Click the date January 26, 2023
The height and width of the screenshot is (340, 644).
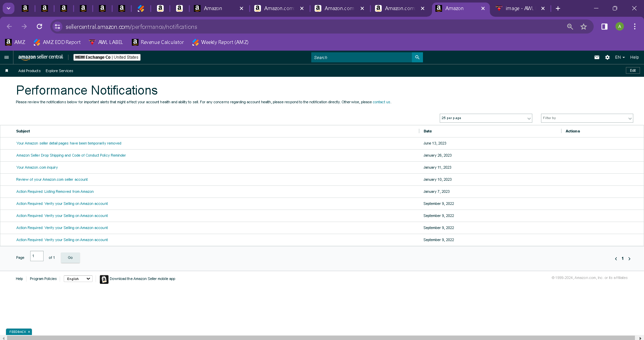coord(437,155)
